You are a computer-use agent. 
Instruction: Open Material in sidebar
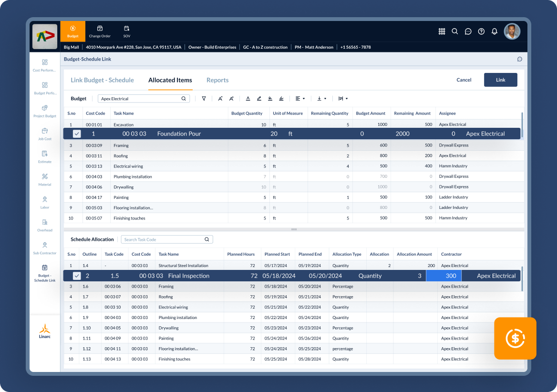(x=45, y=180)
